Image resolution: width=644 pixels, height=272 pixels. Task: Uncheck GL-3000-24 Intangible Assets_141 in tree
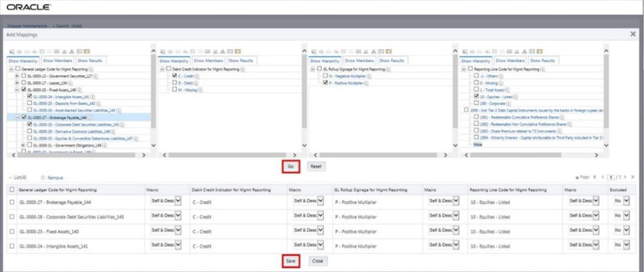(x=29, y=96)
